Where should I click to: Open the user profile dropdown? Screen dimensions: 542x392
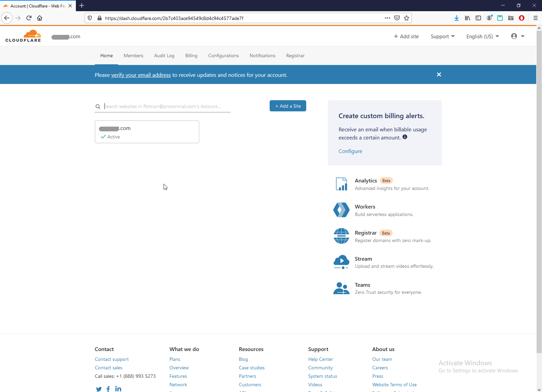[518, 36]
